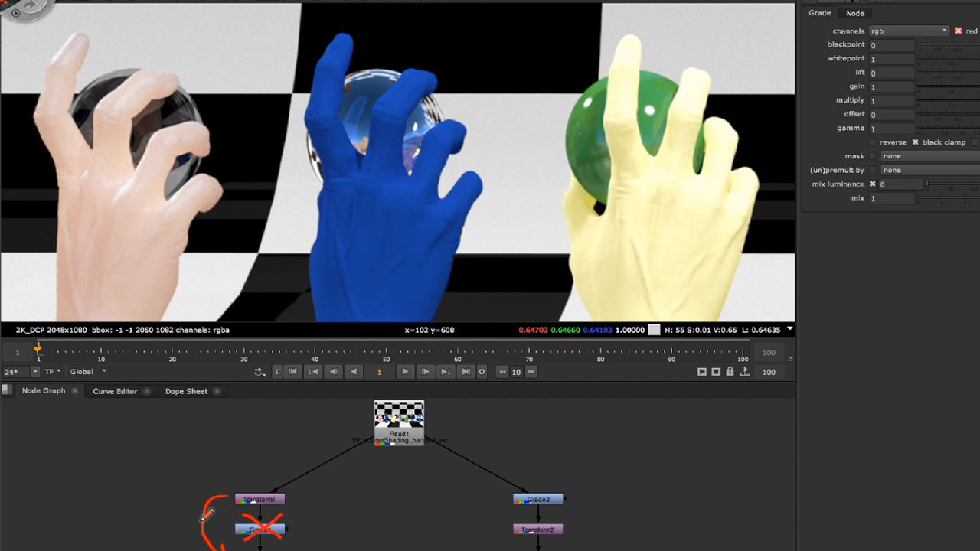Skip backward by frame increment
The image size is (980, 551).
(x=502, y=372)
